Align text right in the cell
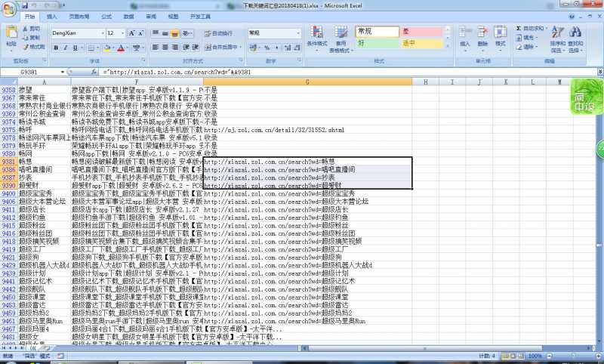 point(174,47)
